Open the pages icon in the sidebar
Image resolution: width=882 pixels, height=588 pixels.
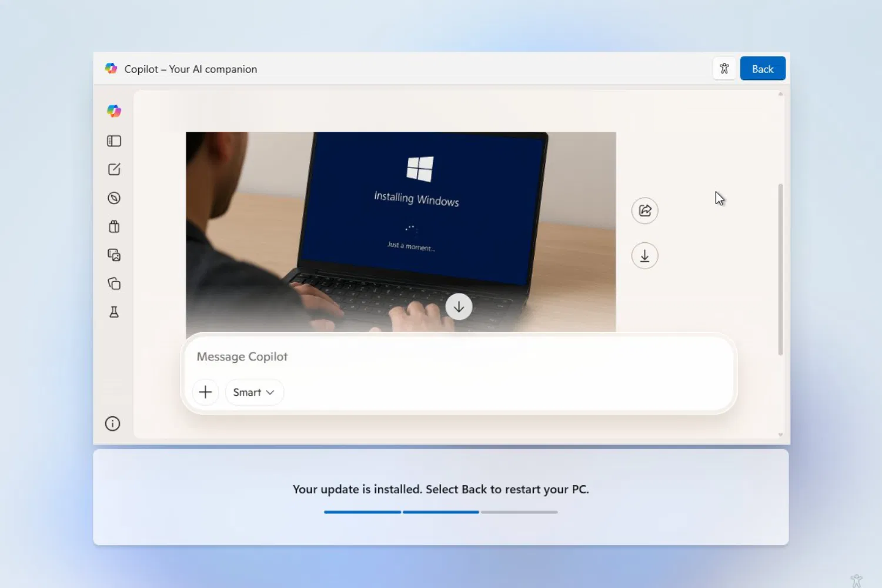[x=113, y=283]
